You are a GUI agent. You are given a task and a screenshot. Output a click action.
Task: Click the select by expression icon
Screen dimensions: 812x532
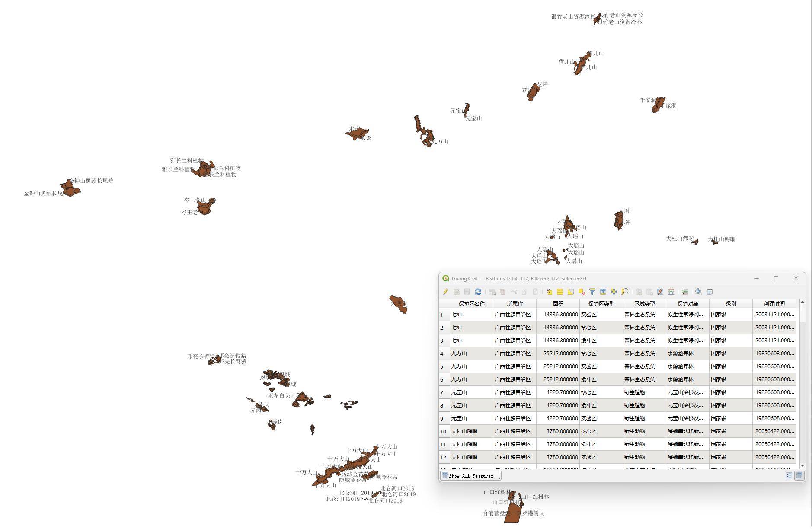click(549, 292)
